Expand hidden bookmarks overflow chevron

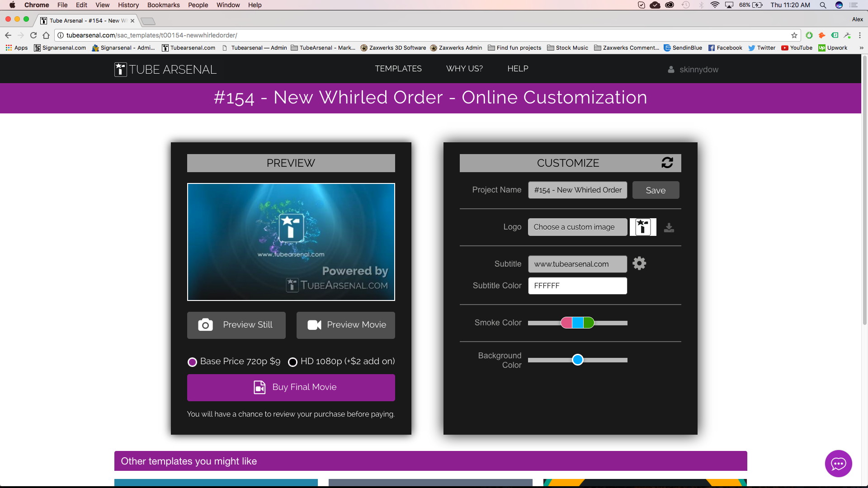(861, 48)
